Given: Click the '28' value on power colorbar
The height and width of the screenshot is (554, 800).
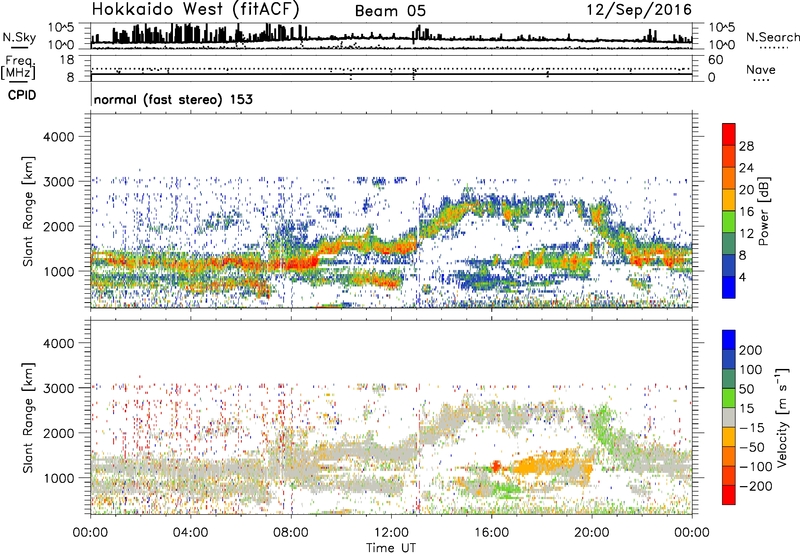Looking at the screenshot, I should point(746,146).
